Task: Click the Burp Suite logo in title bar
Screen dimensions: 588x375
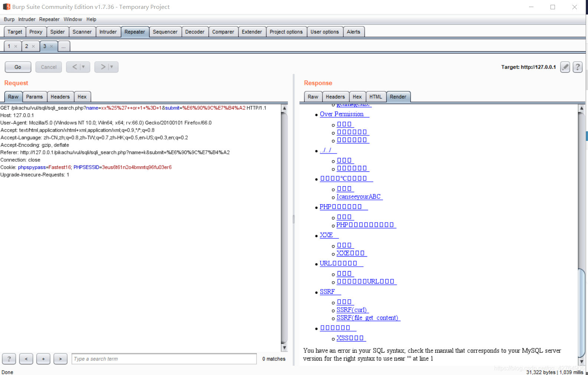Action: [6, 7]
